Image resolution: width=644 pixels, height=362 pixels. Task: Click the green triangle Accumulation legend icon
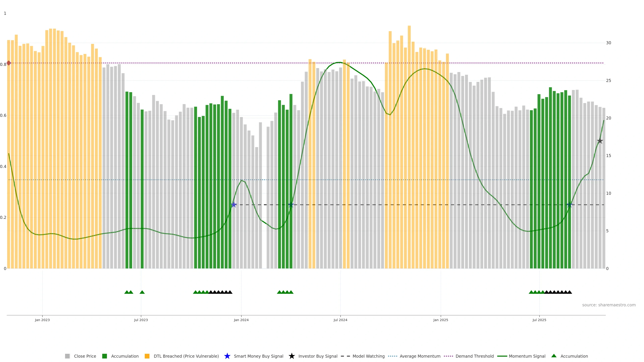[x=554, y=356]
